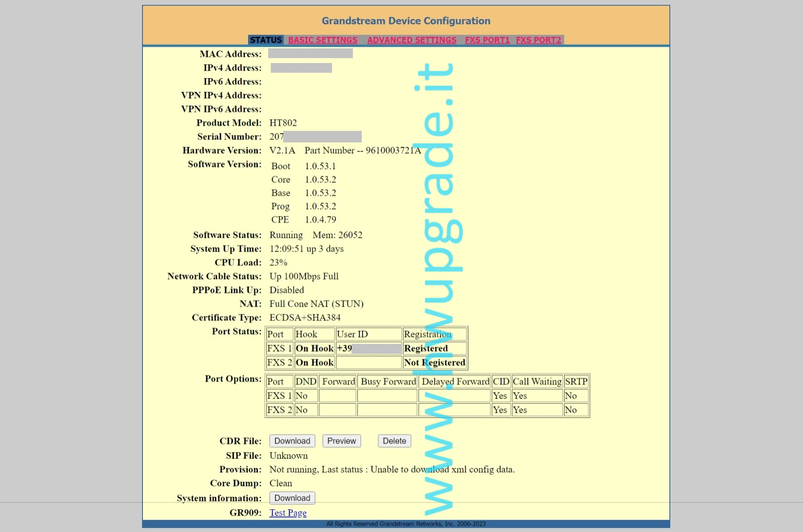Click the CPU Load value 23%
This screenshot has height=532, width=803.
278,263
